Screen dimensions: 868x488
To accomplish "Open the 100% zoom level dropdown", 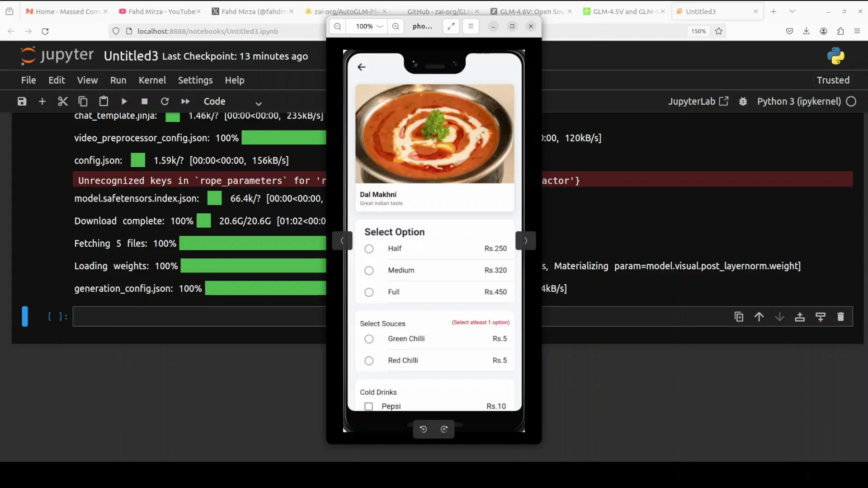I will coord(367,26).
